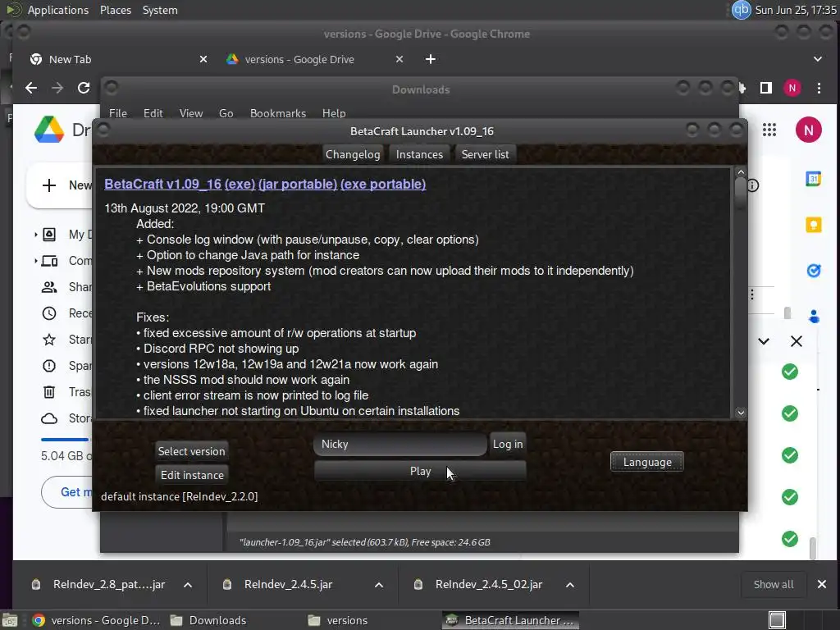Expand ReIndev_2.8_pat....jar download options

click(x=188, y=585)
